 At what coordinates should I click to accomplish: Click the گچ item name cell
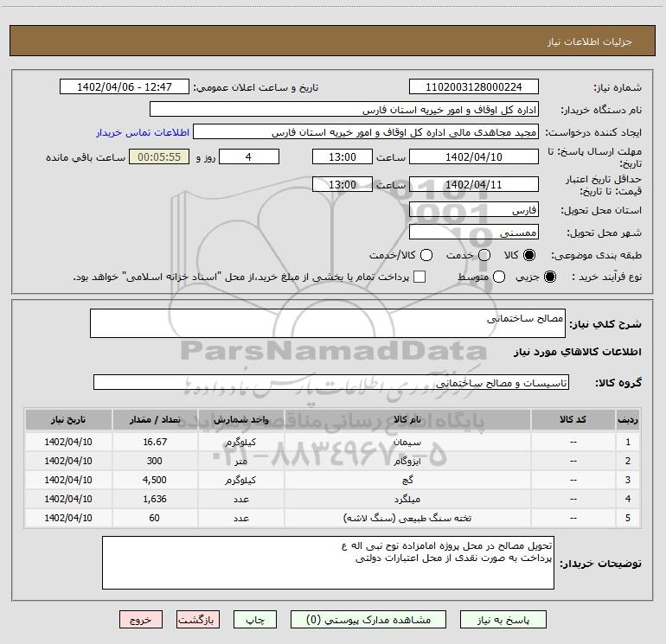tap(407, 480)
